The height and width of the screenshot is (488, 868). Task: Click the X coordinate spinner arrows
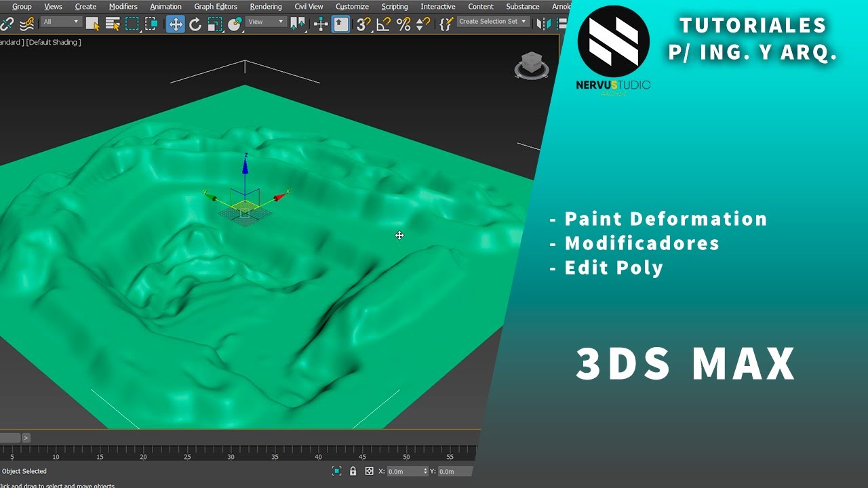426,471
